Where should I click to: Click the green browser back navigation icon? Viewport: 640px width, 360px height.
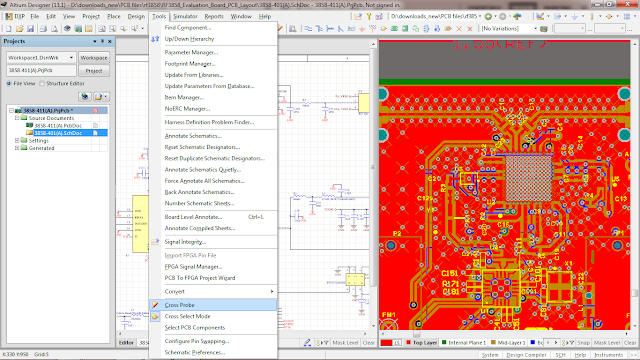pyautogui.click(x=488, y=16)
